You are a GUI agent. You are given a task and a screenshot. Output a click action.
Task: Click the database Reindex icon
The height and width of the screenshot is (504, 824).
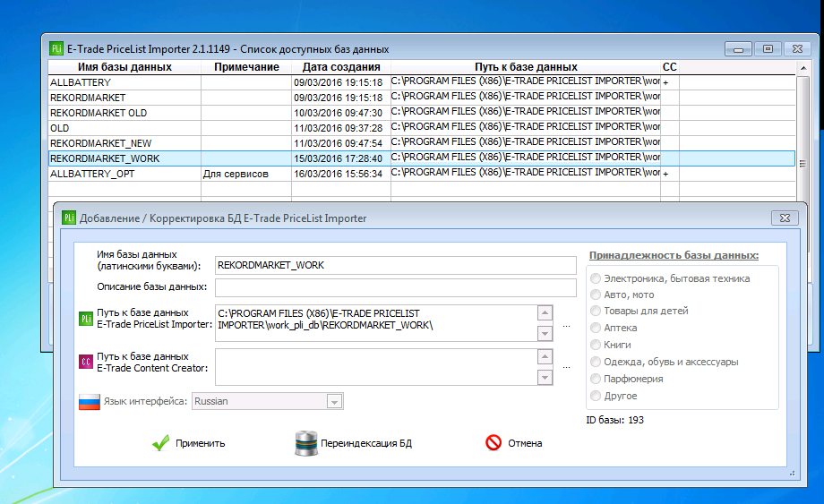pyautogui.click(x=305, y=443)
